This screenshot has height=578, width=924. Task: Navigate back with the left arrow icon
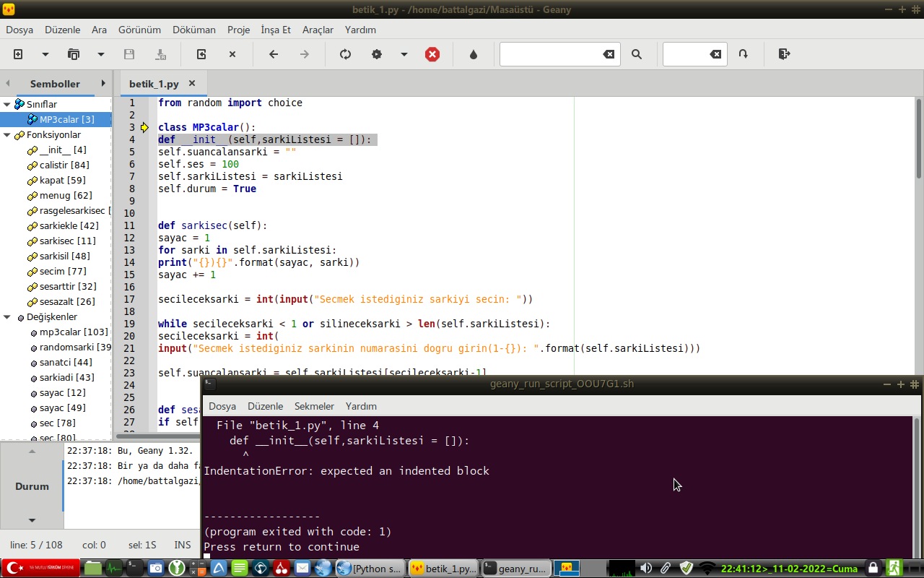(x=274, y=54)
